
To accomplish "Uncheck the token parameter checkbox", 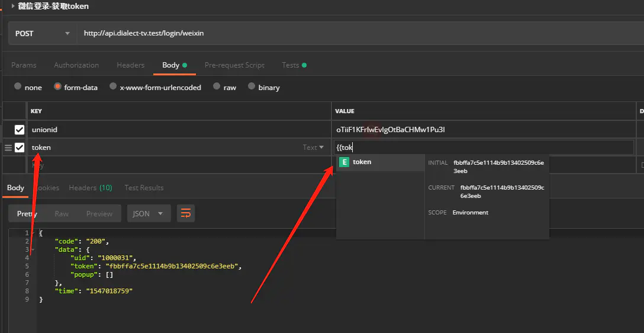I will (20, 147).
